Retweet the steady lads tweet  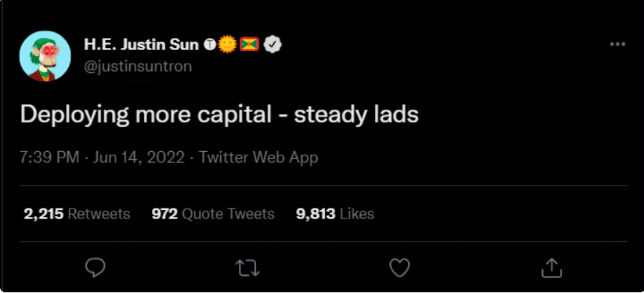(x=246, y=267)
